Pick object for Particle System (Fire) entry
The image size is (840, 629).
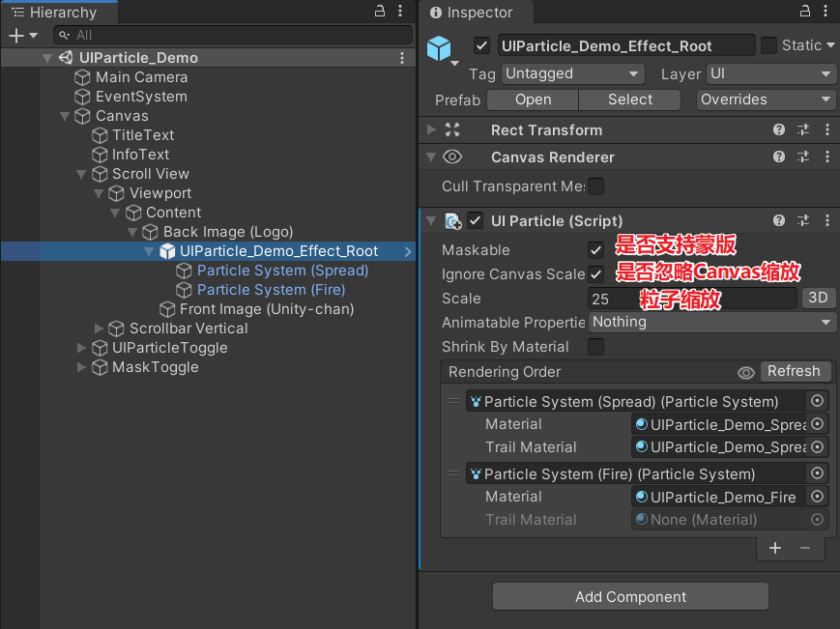(x=817, y=473)
